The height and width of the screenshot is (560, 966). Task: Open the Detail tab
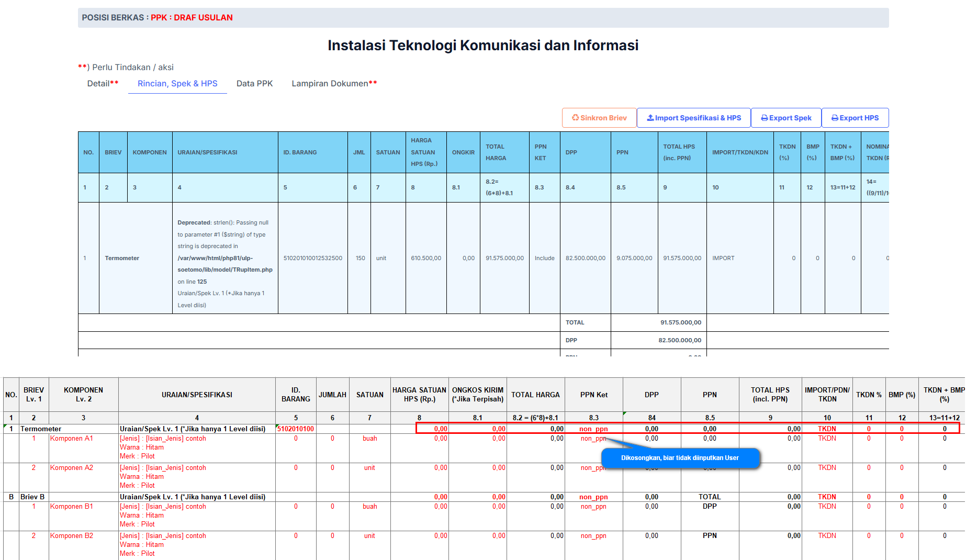pos(103,84)
